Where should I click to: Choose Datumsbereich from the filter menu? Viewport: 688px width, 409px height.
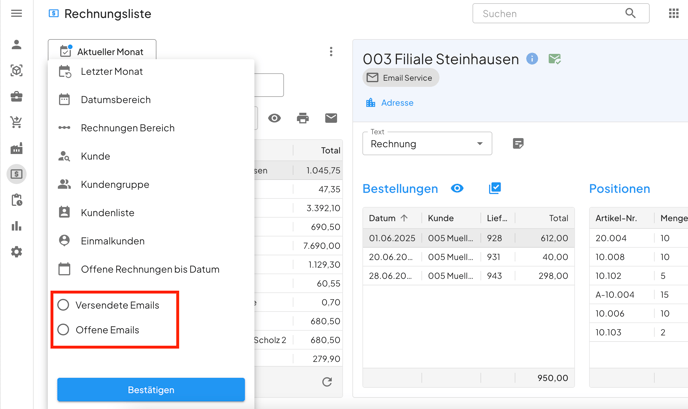[115, 100]
